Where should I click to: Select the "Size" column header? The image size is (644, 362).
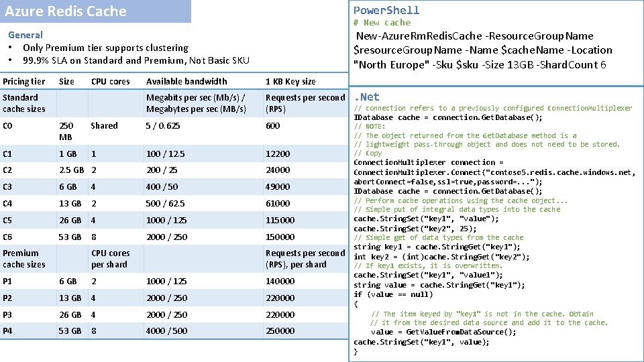pyautogui.click(x=66, y=81)
